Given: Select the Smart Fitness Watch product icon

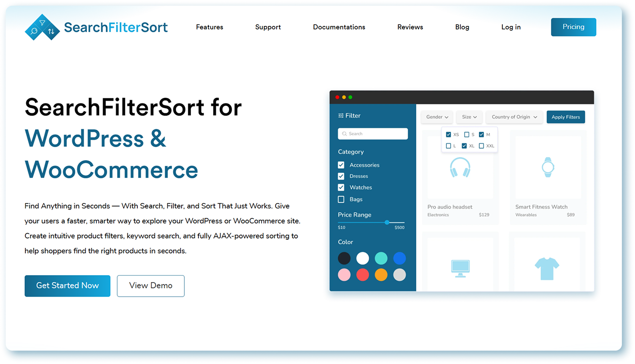Looking at the screenshot, I should (548, 167).
